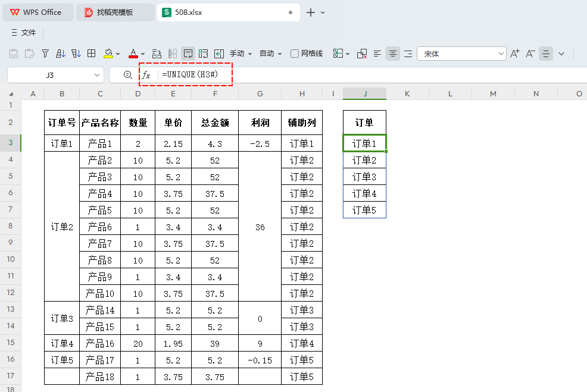Sort ascending with the A-Z icon
587x392 pixels.
pyautogui.click(x=61, y=54)
